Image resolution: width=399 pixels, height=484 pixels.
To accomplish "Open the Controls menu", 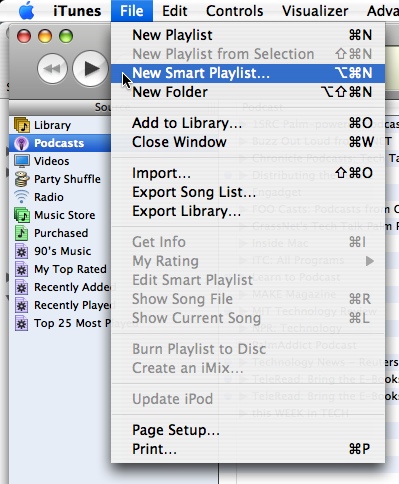I will (235, 11).
